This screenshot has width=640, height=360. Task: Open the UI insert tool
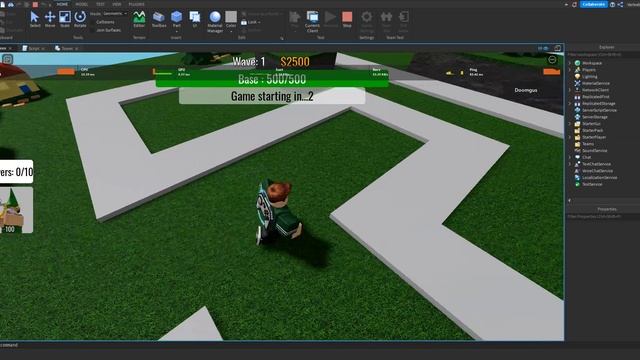(x=195, y=19)
